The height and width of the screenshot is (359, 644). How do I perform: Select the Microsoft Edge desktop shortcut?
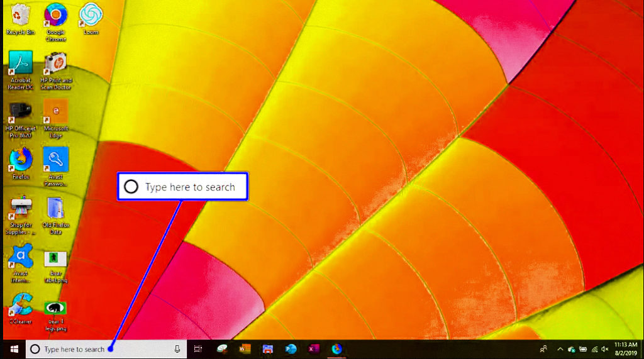pos(56,119)
